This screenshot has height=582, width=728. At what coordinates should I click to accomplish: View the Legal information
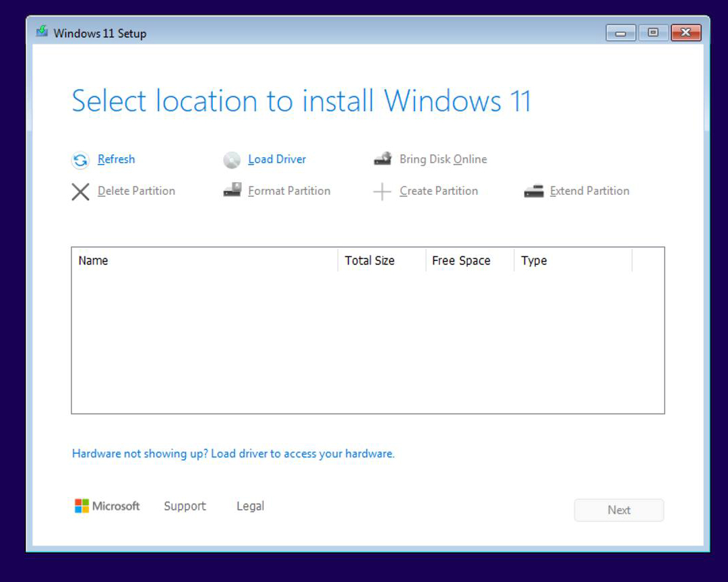click(x=249, y=506)
